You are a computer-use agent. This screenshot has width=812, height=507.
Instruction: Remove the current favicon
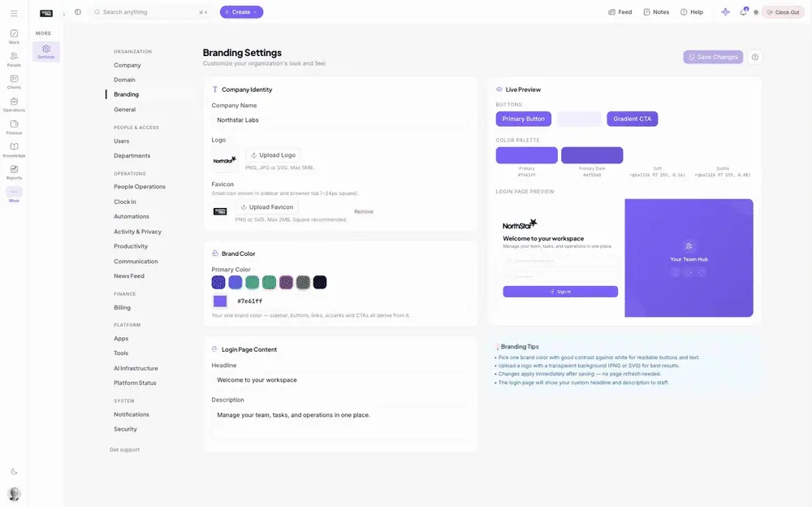tap(364, 211)
